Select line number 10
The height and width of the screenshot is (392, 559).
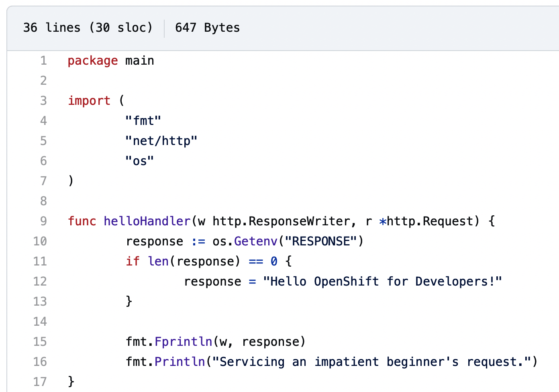coord(40,241)
